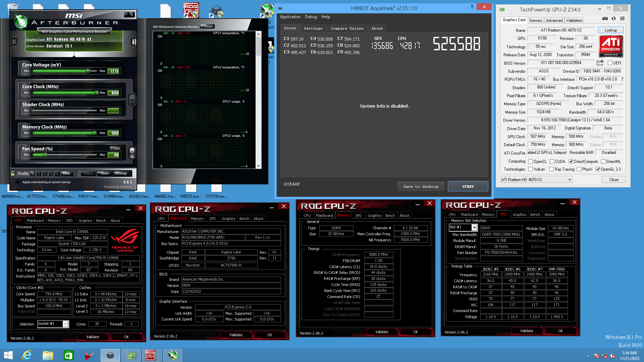Open File Explorer from the taskbar
This screenshot has width=644, height=362.
coord(48,355)
